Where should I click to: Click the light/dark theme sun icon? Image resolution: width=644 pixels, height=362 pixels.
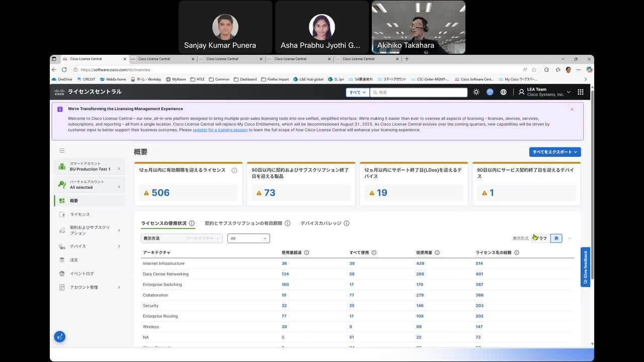point(476,92)
